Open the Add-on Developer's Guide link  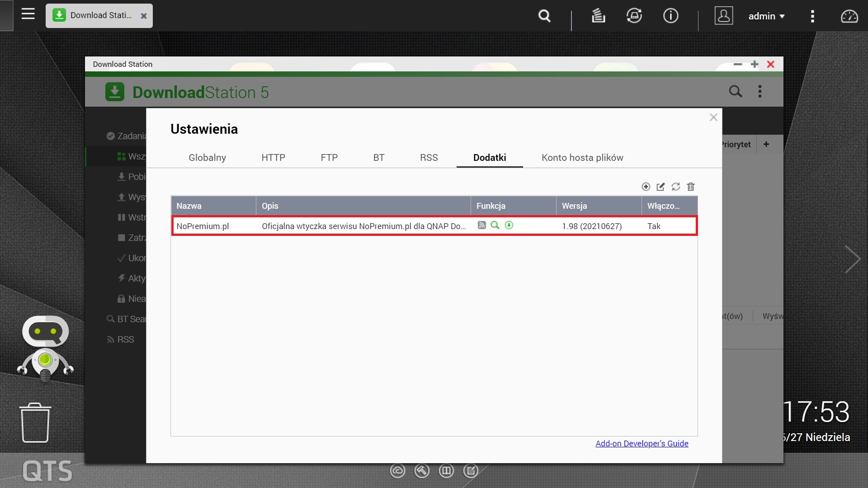(x=642, y=444)
